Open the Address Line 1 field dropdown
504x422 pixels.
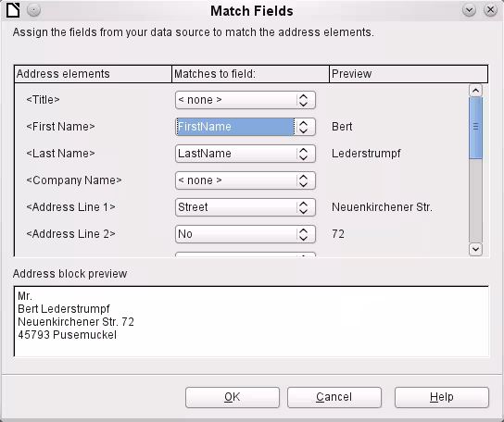[246, 207]
